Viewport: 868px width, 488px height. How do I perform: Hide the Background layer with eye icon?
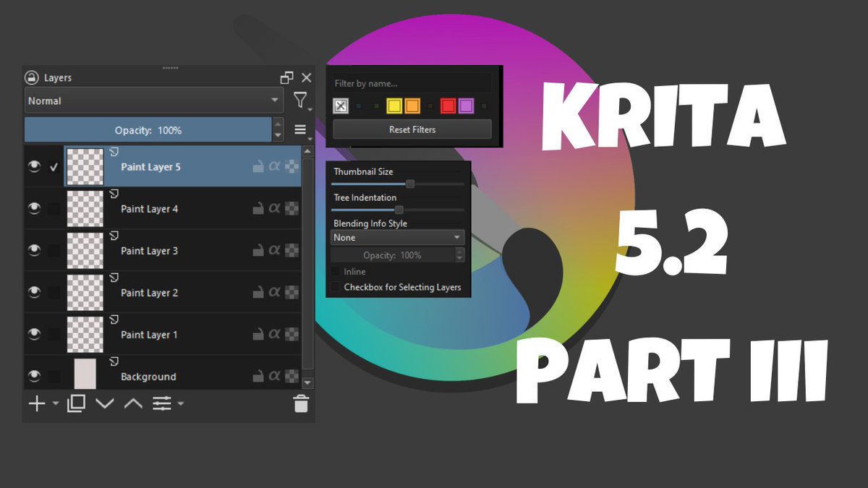click(33, 377)
